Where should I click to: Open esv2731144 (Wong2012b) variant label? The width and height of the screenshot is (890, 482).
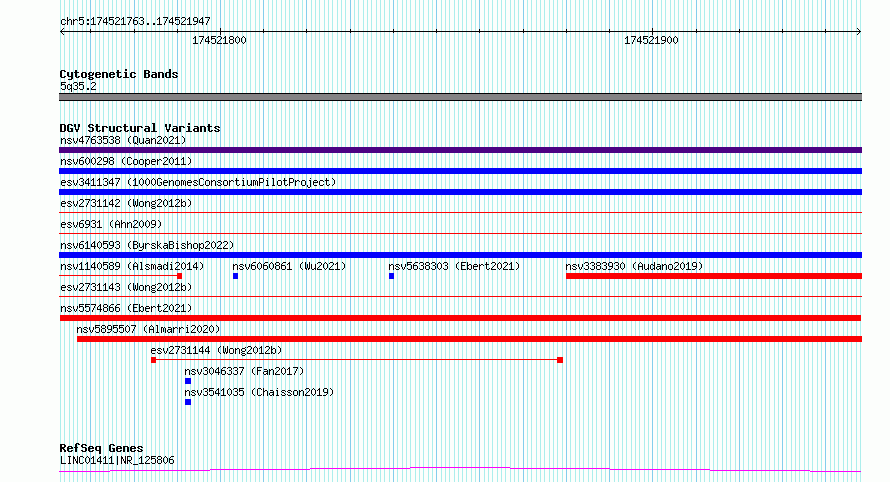click(216, 350)
